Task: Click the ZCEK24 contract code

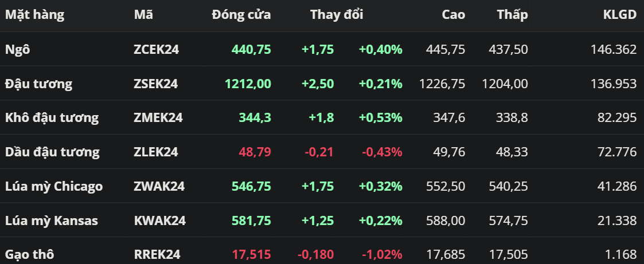Action: click(x=157, y=49)
